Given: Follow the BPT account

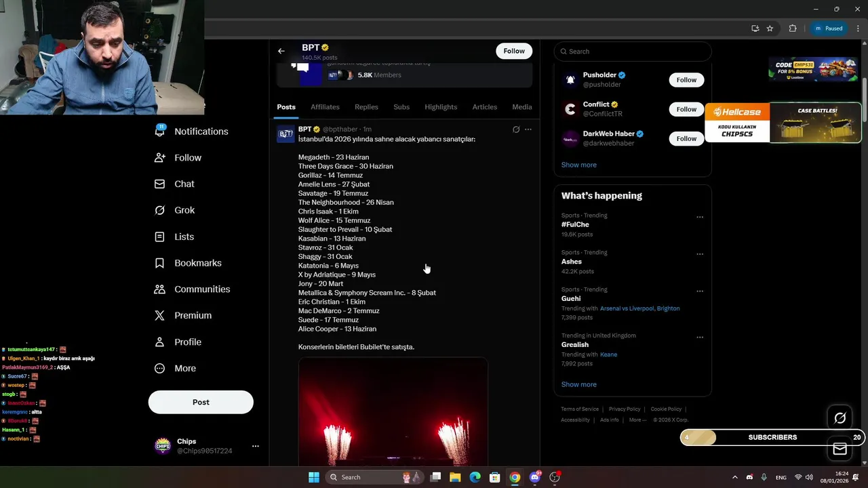Looking at the screenshot, I should coord(514,51).
